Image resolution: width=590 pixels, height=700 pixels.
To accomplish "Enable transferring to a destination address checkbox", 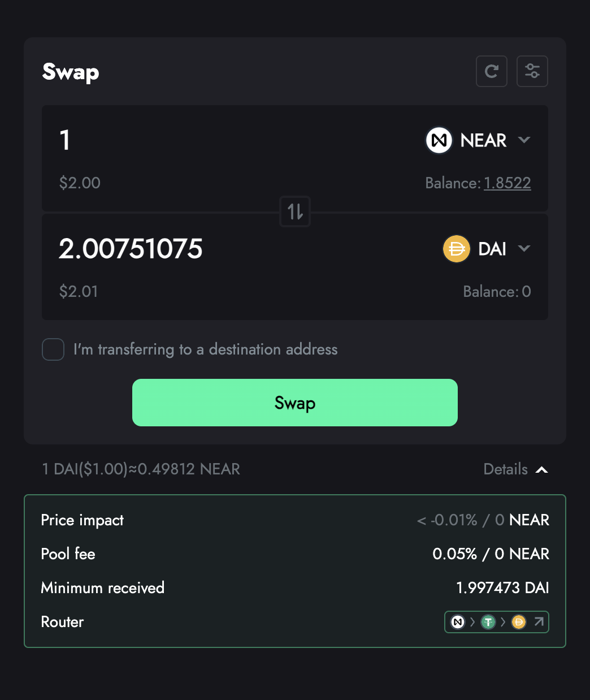I will (53, 349).
